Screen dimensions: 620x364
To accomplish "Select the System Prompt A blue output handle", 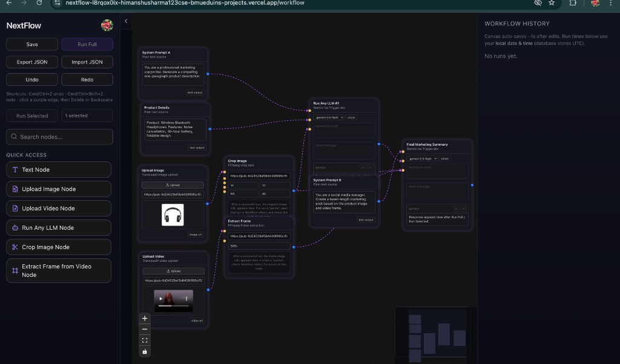I will (208, 74).
